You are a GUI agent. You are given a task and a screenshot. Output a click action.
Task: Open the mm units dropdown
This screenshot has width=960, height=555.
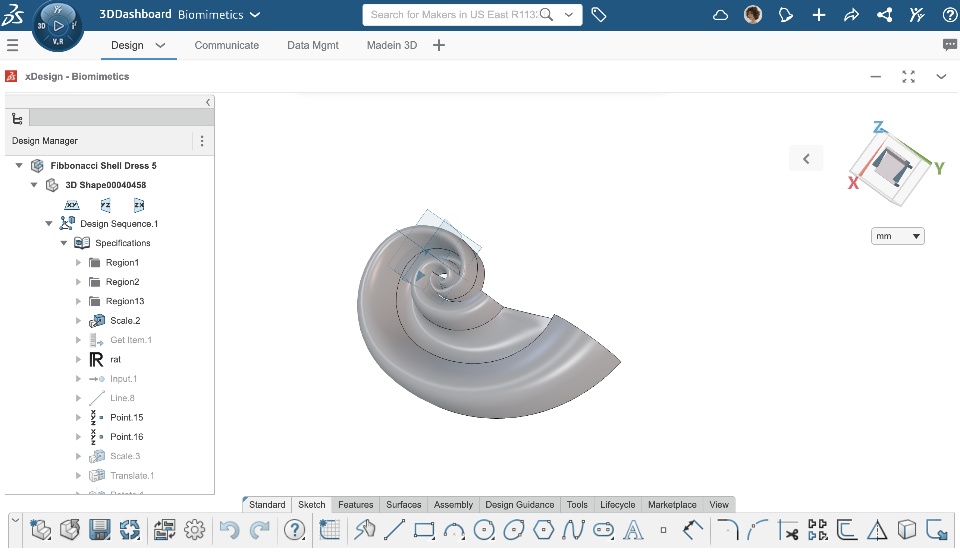[898, 236]
